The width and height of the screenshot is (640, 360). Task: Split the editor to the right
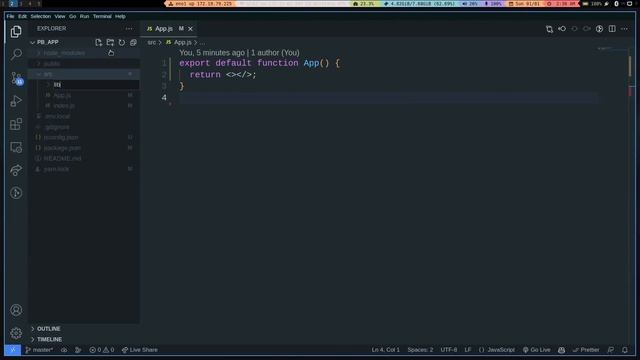point(612,29)
